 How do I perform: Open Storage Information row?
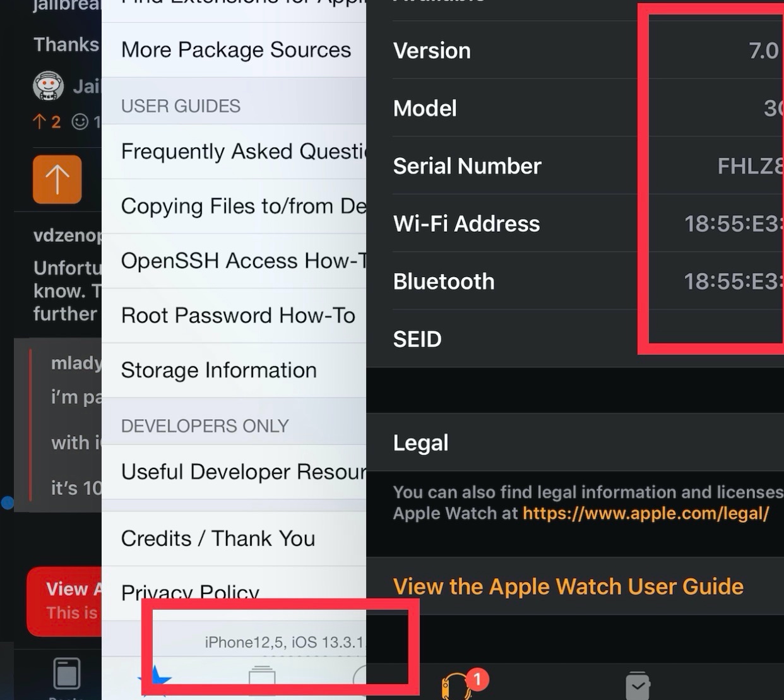234,371
